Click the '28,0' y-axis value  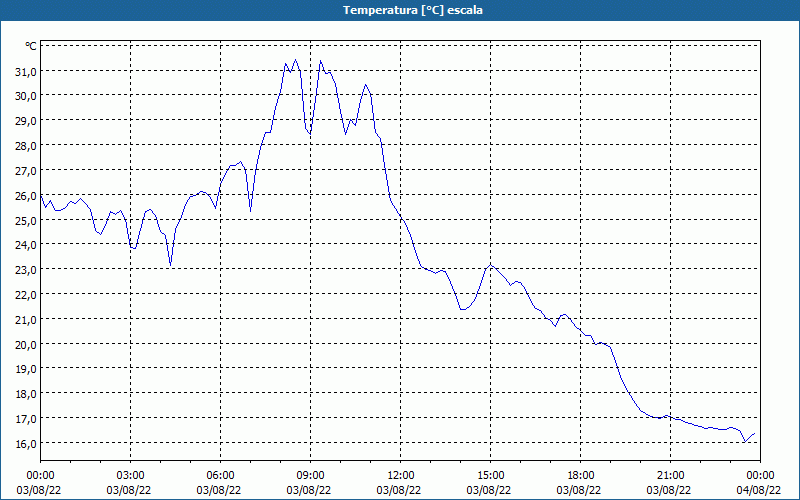click(26, 146)
